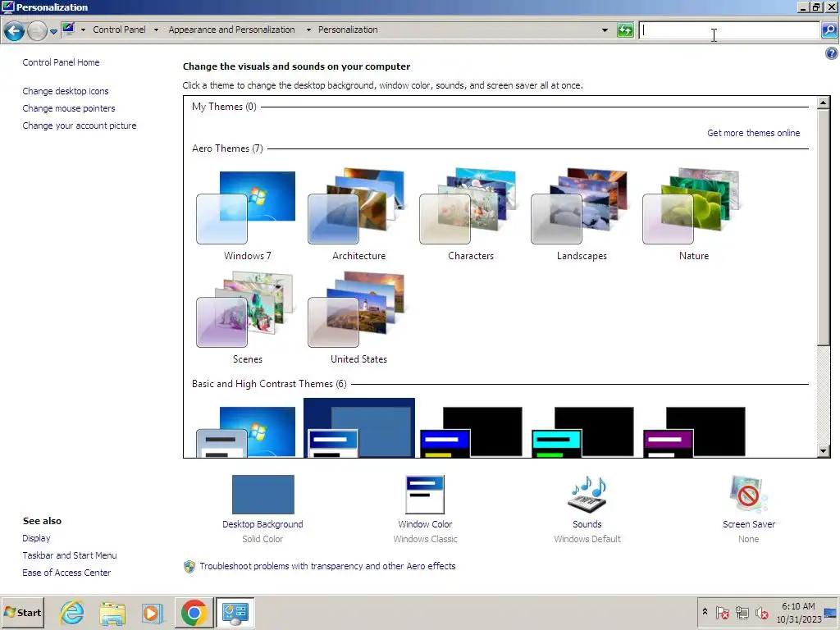Viewport: 840px width, 630px height.
Task: Go to Appearance and Personalization breadcrumb
Action: pyautogui.click(x=231, y=30)
